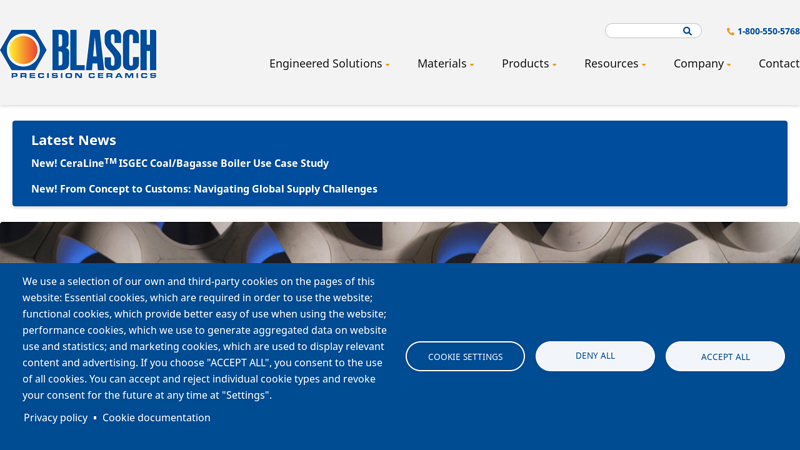Open the Privacy policy link
Screen dimensions: 800x450
click(56, 418)
